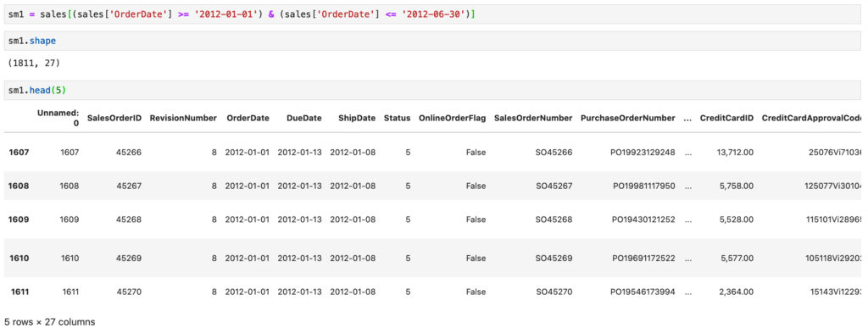Click credit card ID 2,364.00

point(737,292)
